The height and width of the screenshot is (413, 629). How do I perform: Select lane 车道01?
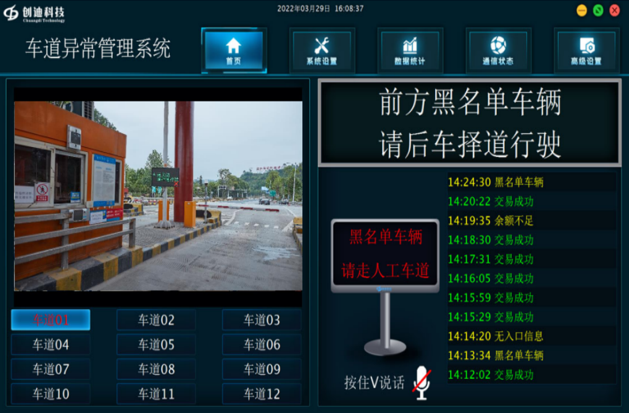50,320
